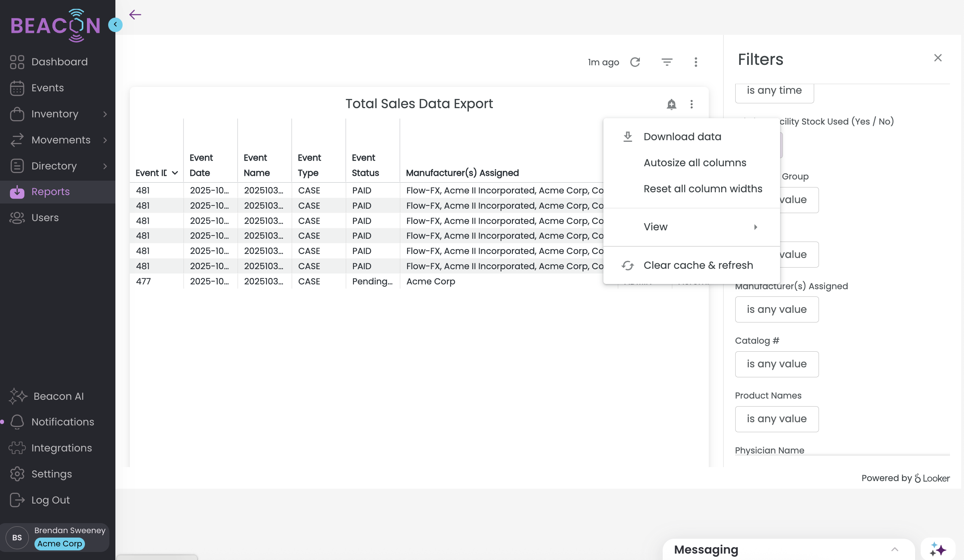
Task: Open the Integrations page
Action: [x=61, y=448]
